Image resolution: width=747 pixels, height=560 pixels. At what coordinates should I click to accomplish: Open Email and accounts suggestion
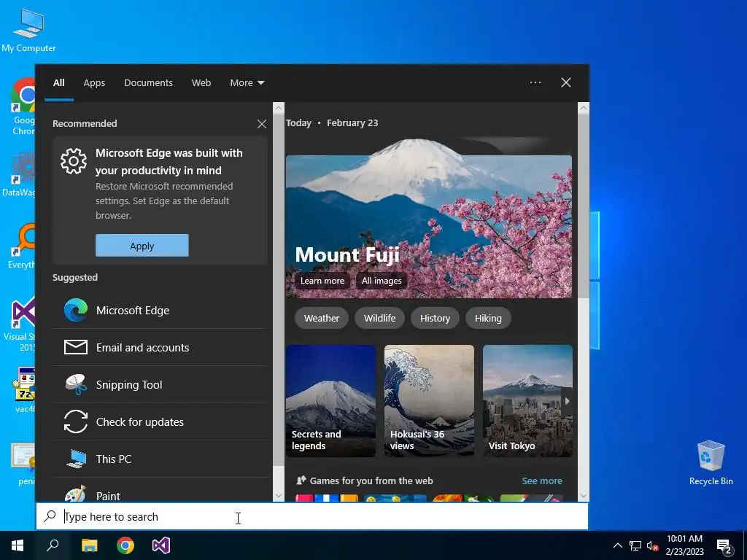pyautogui.click(x=160, y=348)
